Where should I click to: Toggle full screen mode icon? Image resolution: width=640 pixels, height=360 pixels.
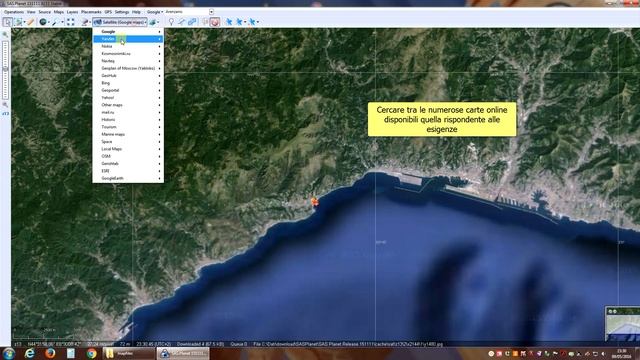coord(70,22)
